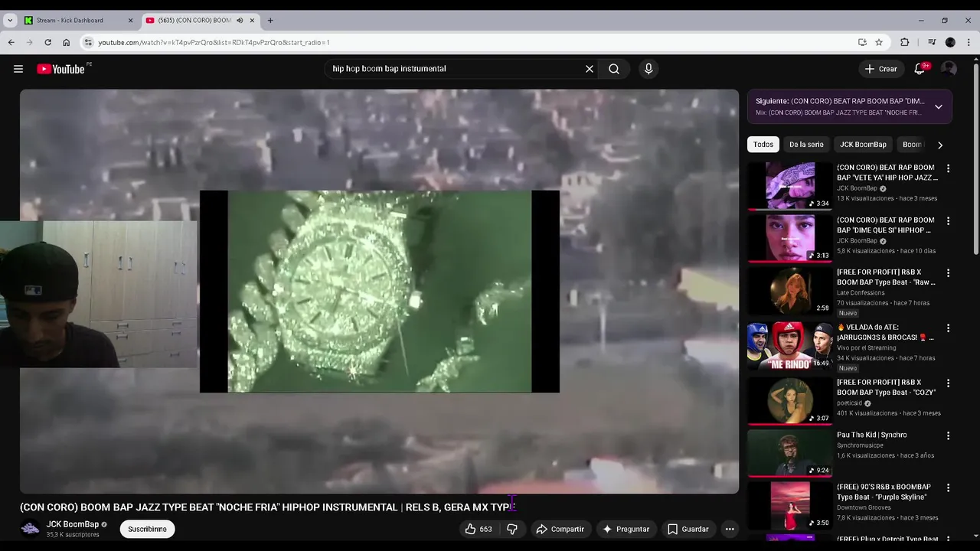Screen dimensions: 980x551
Task: Go back in browser history
Action: tap(11, 42)
